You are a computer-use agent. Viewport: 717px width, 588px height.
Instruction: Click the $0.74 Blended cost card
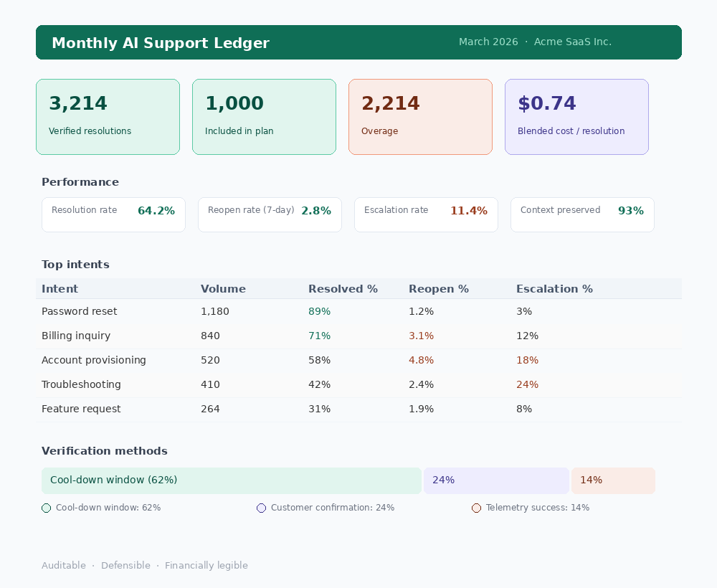(x=576, y=117)
